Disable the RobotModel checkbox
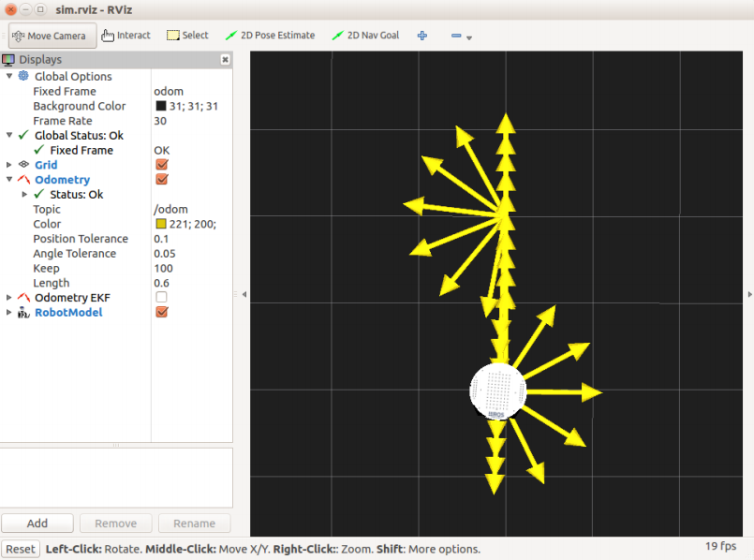 [162, 313]
